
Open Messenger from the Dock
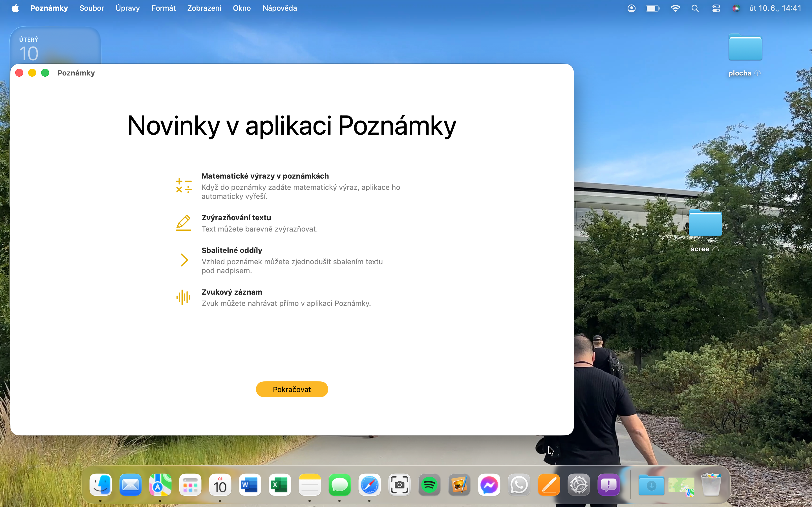tap(489, 485)
